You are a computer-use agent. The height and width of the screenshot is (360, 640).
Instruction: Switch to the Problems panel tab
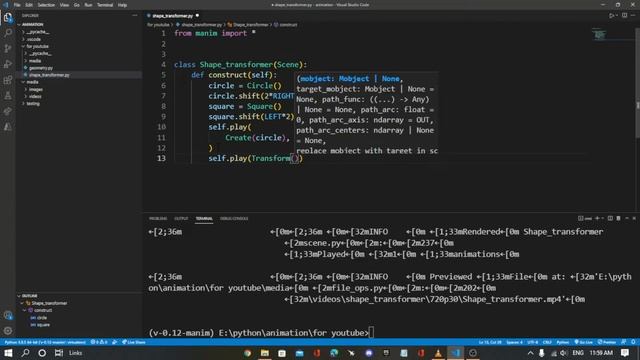(x=158, y=218)
